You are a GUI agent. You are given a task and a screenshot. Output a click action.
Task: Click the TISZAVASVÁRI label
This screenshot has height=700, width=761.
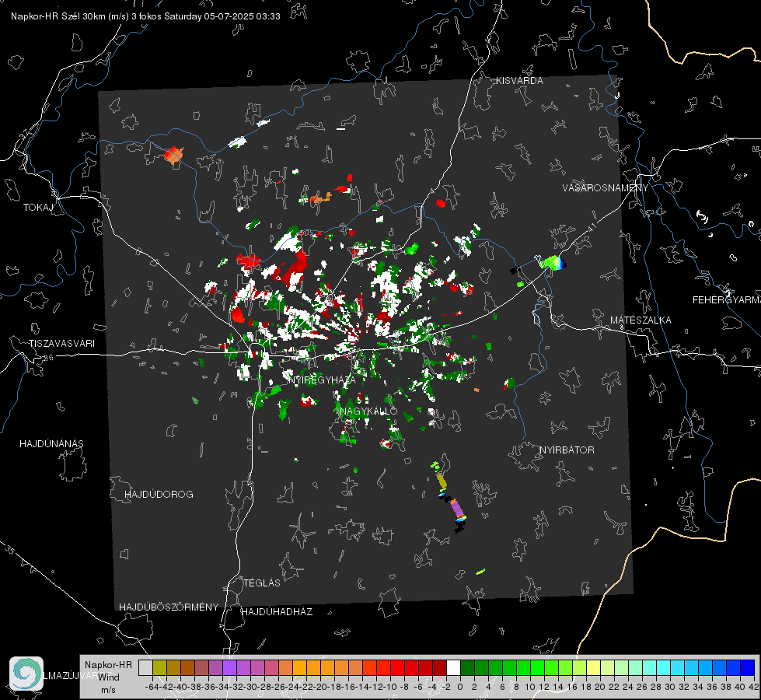[x=61, y=344]
